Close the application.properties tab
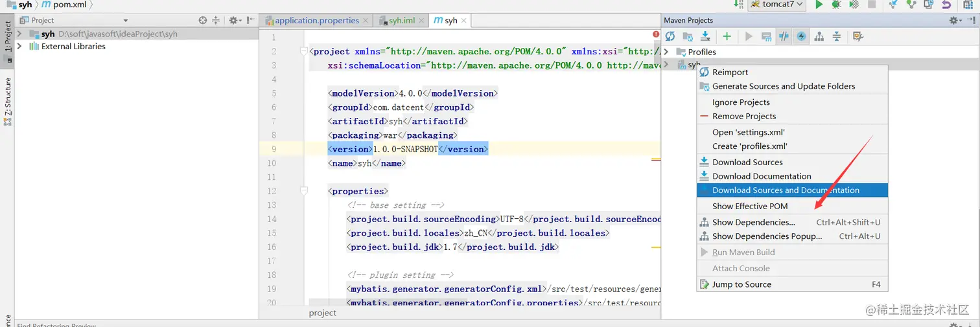The width and height of the screenshot is (980, 327). [x=367, y=21]
